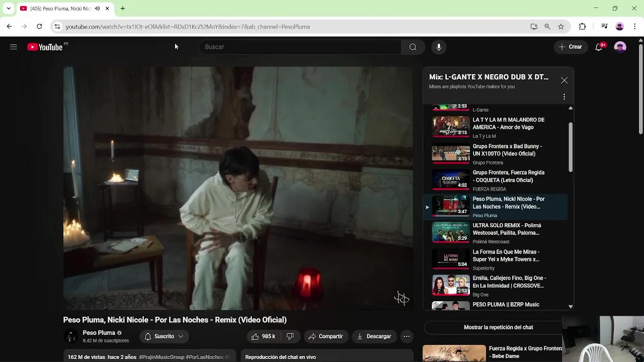Image resolution: width=644 pixels, height=362 pixels.
Task: Mute tab via speaker icon
Action: 97,9
